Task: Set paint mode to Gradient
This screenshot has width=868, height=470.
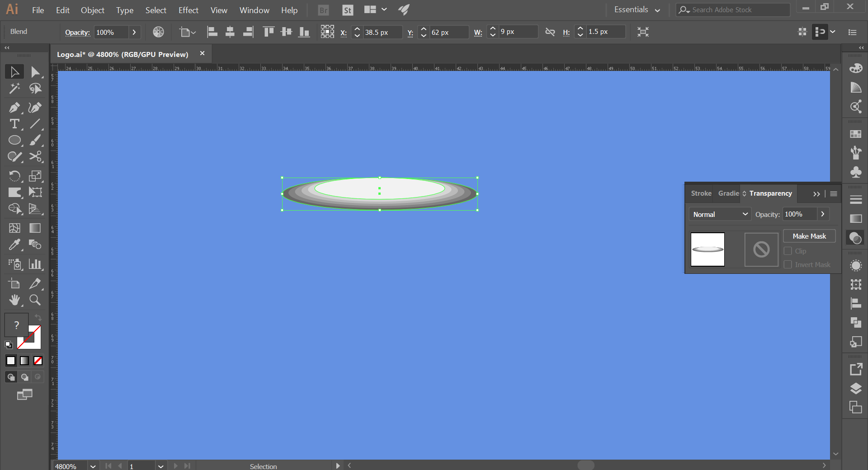Action: [x=24, y=361]
